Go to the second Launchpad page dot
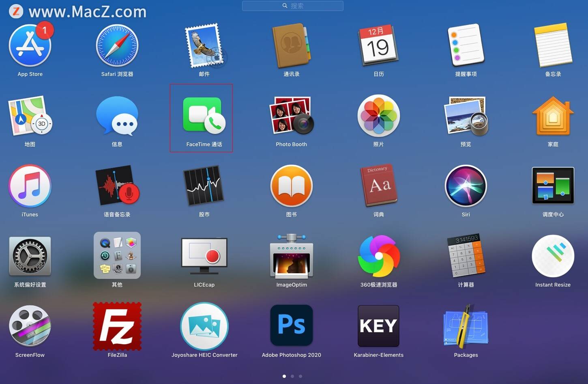The width and height of the screenshot is (588, 384). 292,376
